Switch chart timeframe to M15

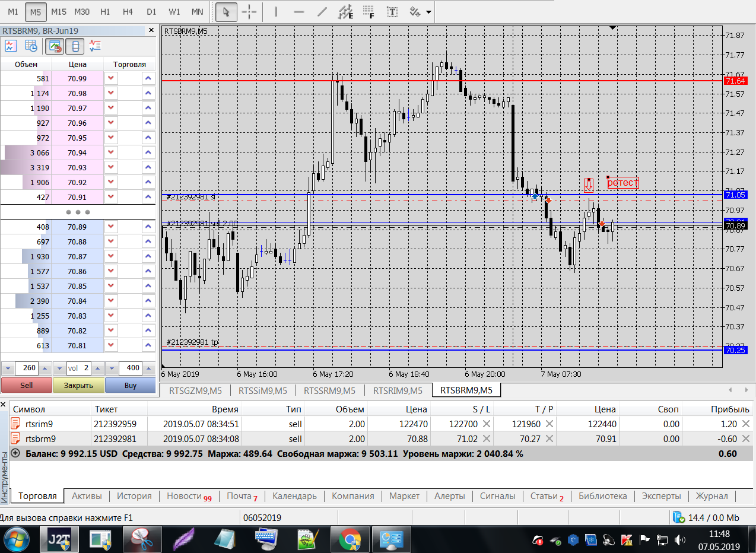pos(59,11)
